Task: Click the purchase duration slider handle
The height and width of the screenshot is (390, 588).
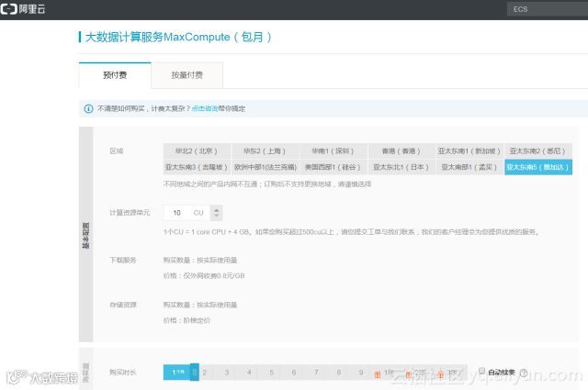Action: [x=195, y=372]
